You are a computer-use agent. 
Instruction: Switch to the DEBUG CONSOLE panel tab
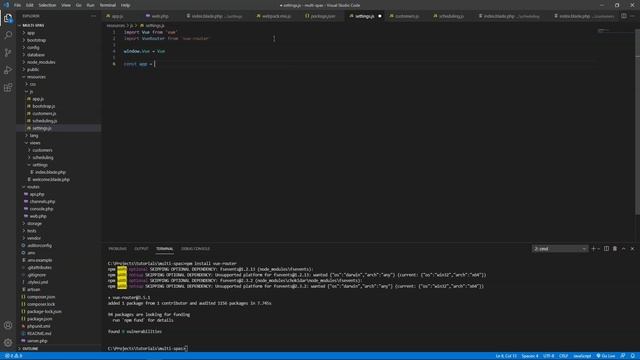[195, 249]
